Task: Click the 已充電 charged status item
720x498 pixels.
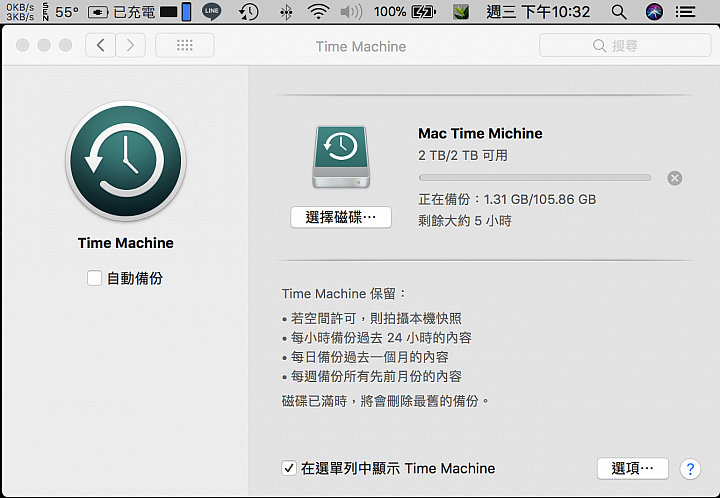Action: point(122,11)
